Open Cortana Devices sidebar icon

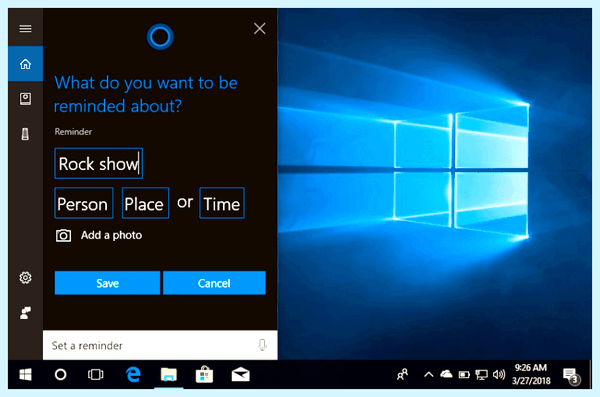[25, 134]
